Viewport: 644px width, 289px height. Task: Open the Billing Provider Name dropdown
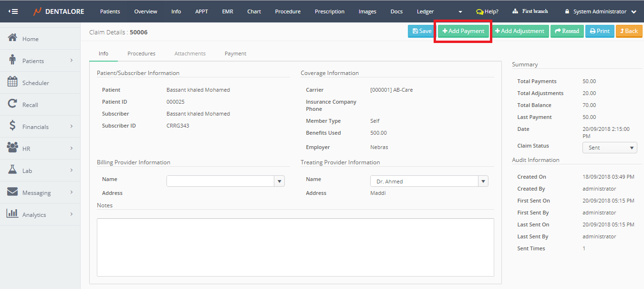coord(280,181)
